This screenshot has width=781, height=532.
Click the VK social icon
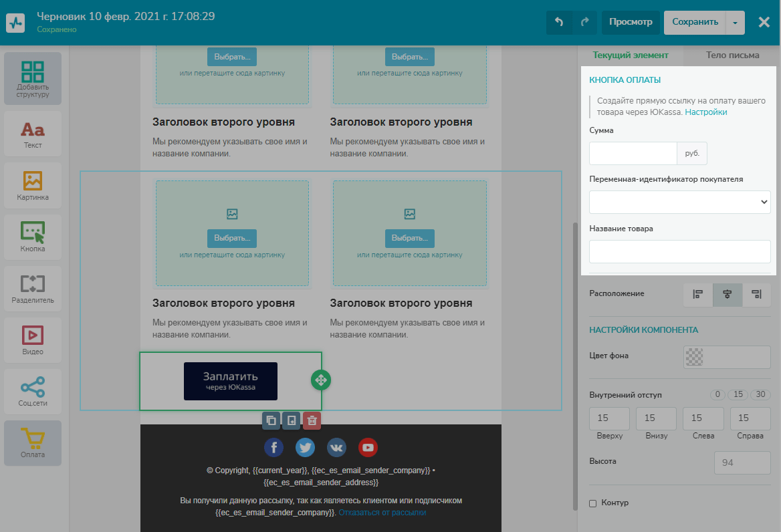[336, 447]
